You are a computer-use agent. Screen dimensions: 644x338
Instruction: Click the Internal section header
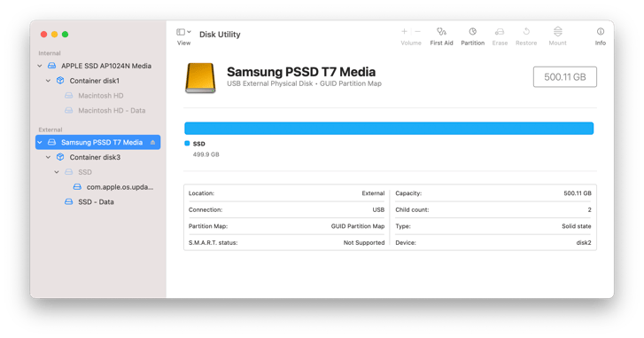50,53
